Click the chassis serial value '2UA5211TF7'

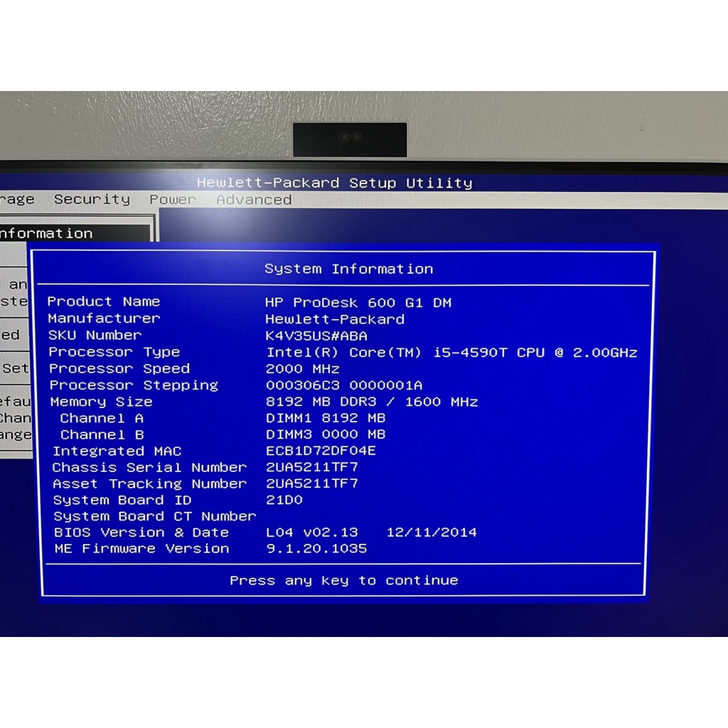pyautogui.click(x=312, y=467)
